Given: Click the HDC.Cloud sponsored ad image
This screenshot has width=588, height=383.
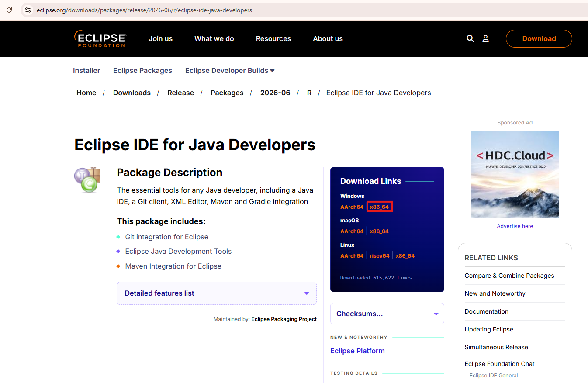Looking at the screenshot, I should tap(515, 174).
